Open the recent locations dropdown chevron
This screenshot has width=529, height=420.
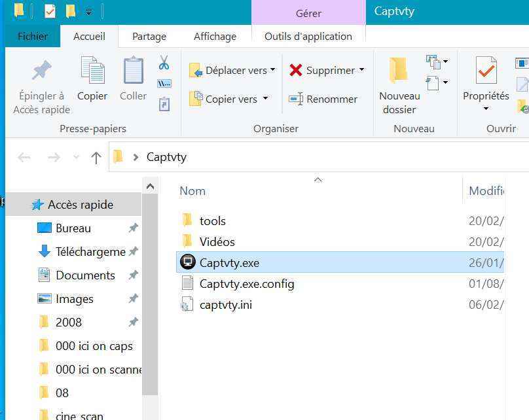pos(76,157)
